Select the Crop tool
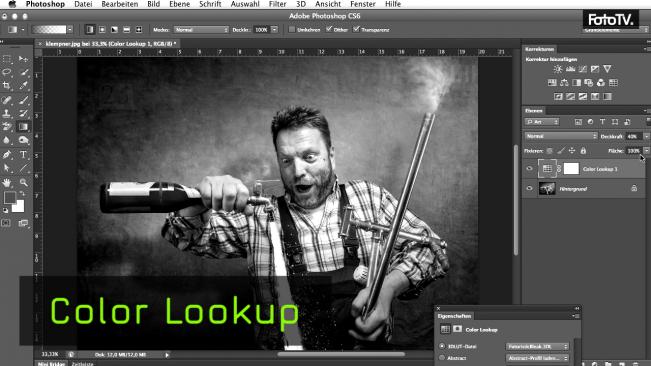The image size is (651, 366). point(7,85)
